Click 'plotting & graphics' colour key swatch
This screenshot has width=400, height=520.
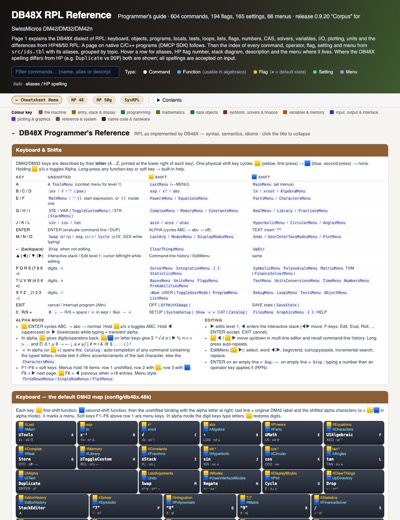point(13,119)
